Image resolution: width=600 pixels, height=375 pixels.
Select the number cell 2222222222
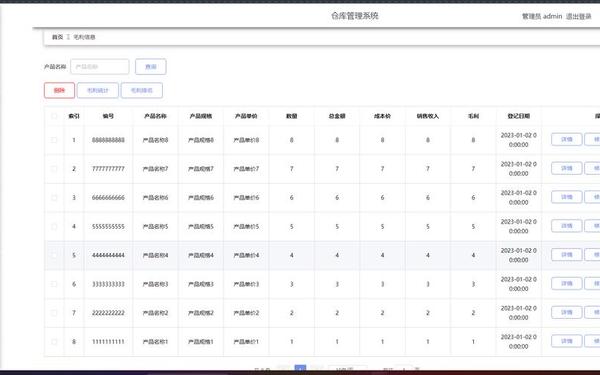pos(108,313)
